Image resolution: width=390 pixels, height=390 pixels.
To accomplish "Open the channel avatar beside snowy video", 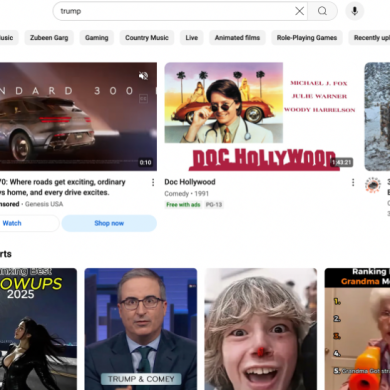I will coord(373,185).
